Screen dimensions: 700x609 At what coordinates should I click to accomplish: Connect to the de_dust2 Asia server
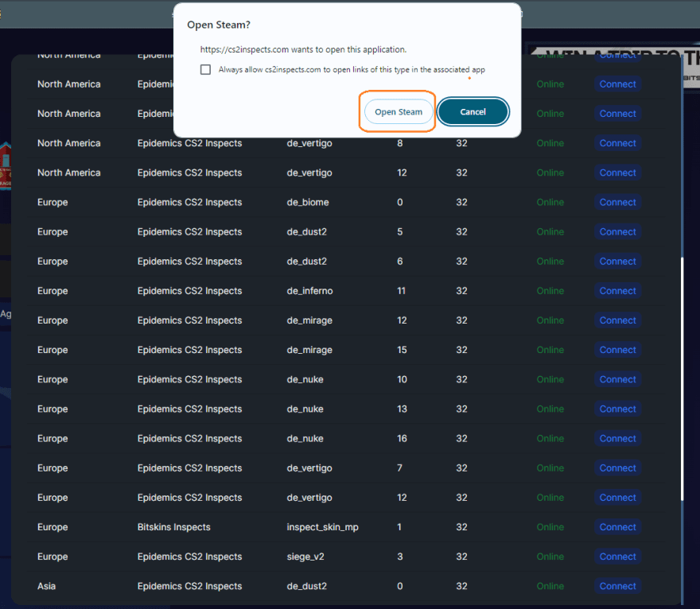click(x=617, y=586)
